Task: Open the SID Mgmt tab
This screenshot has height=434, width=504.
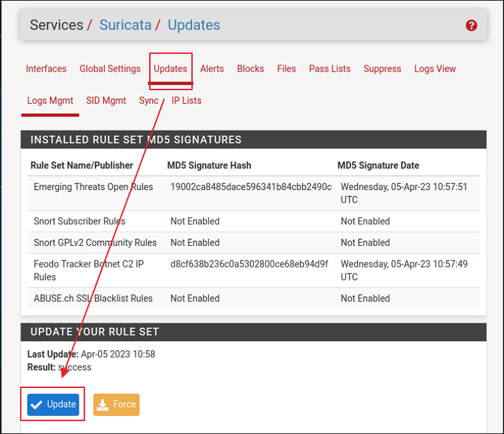Action: pyautogui.click(x=106, y=100)
